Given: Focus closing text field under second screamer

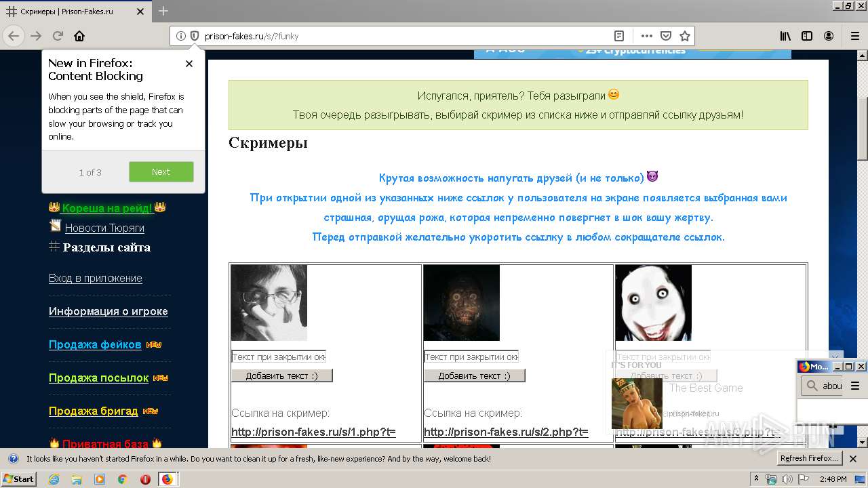Looking at the screenshot, I should 471,357.
